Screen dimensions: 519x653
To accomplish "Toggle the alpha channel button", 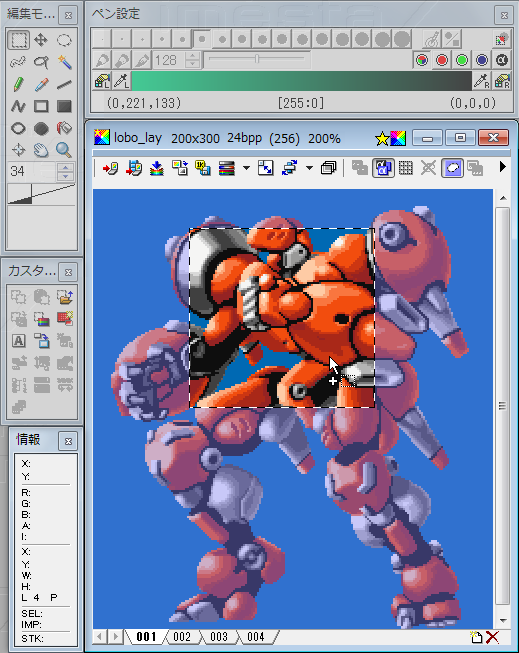I will [502, 60].
